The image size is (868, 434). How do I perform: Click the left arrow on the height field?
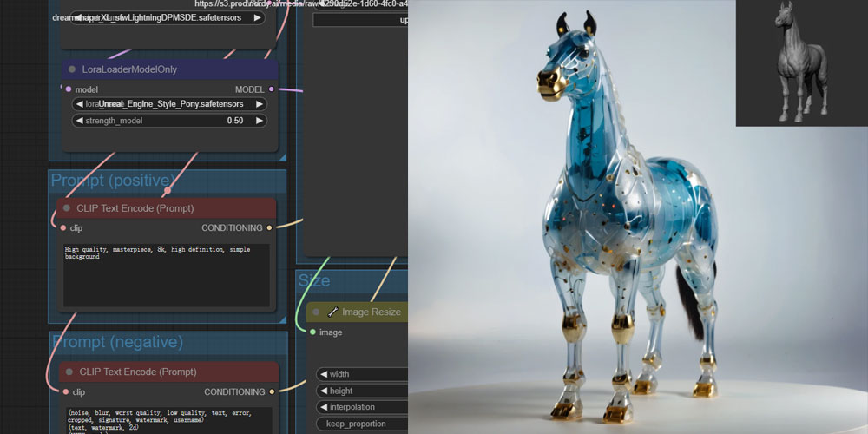click(324, 391)
